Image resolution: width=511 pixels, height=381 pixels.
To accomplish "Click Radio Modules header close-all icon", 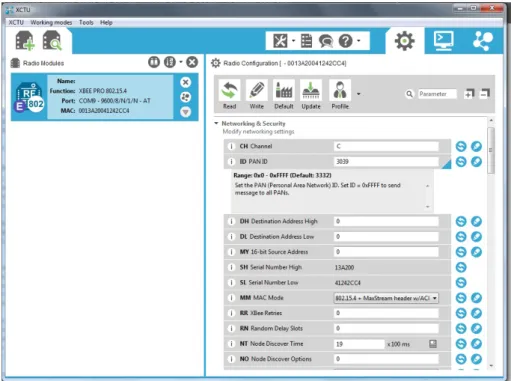I will click(x=192, y=62).
